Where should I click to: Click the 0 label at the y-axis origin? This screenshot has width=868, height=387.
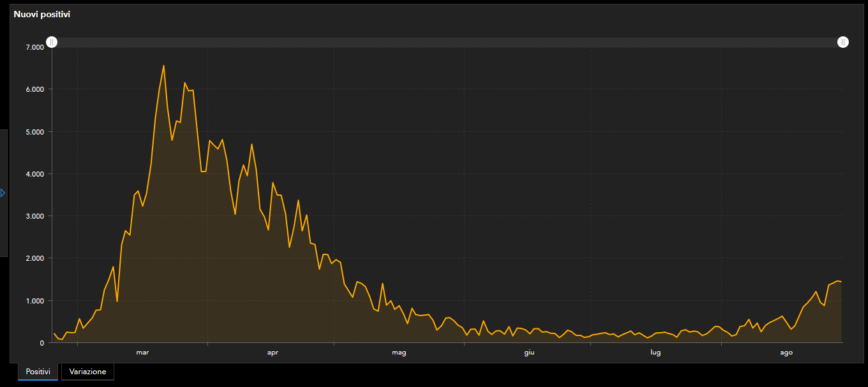(41, 343)
